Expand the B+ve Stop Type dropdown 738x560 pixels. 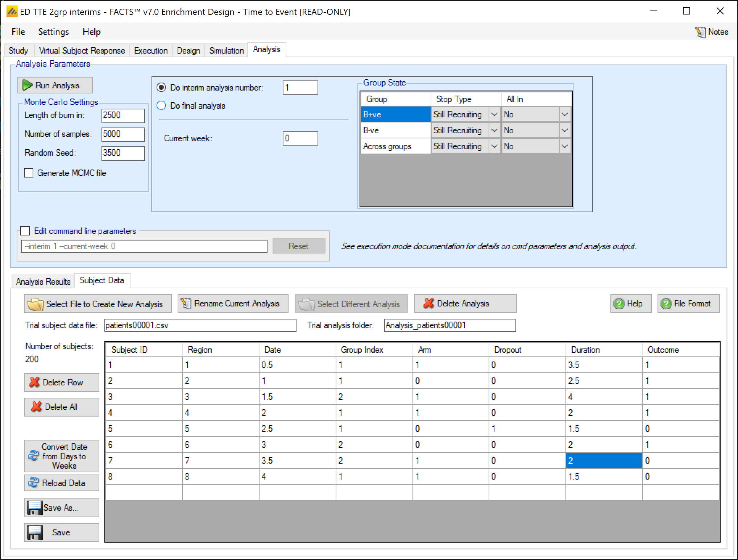(x=494, y=114)
